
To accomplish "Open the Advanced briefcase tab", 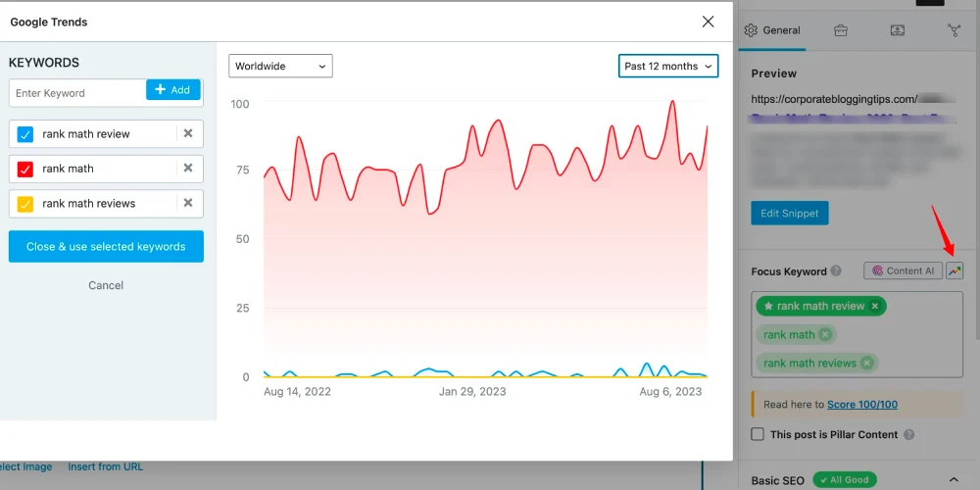I will point(841,30).
